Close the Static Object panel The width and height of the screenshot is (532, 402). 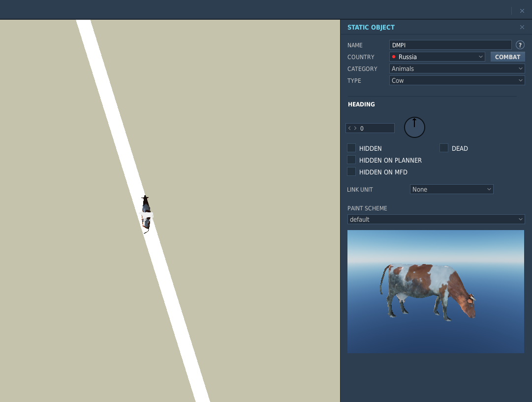point(522,27)
